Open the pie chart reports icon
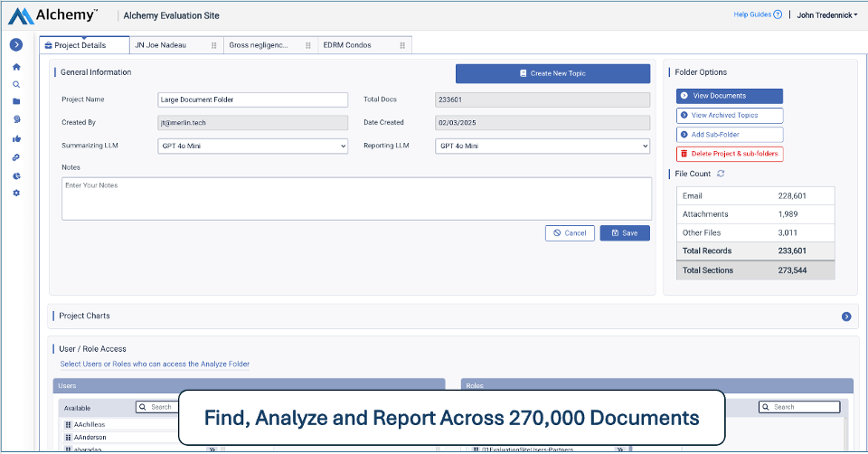Screen dimensions: 868x454 (x=16, y=175)
